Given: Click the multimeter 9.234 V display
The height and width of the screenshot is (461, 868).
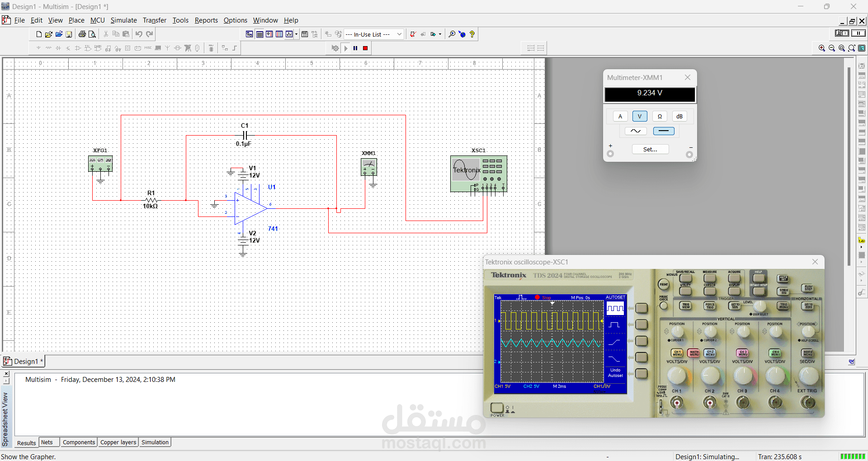Looking at the screenshot, I should [x=650, y=94].
